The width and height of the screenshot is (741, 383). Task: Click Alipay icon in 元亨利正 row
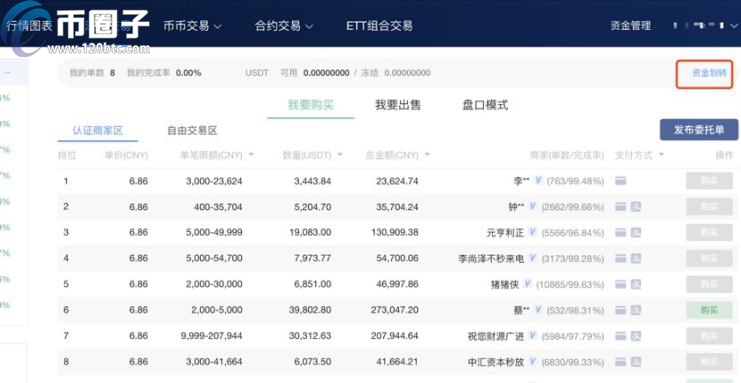coord(636,232)
